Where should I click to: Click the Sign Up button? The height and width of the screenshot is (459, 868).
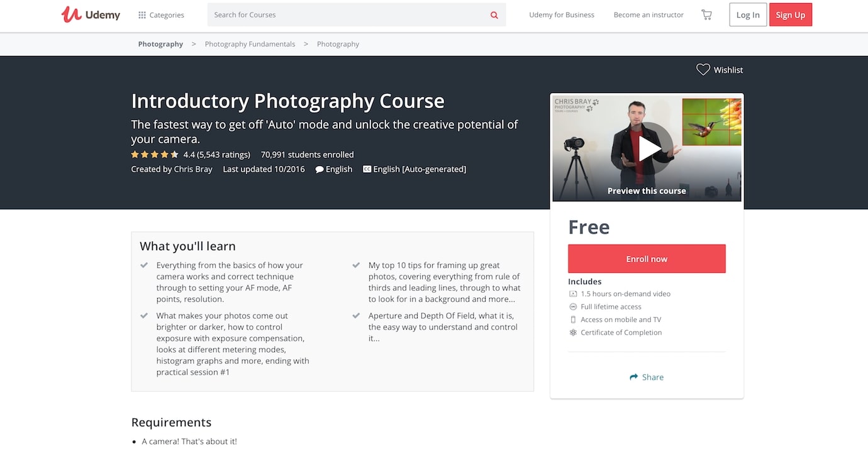[791, 15]
